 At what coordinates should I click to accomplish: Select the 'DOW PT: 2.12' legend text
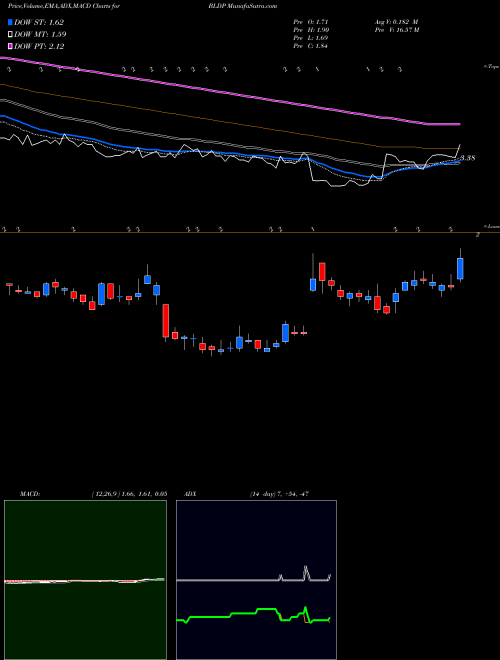[x=39, y=46]
